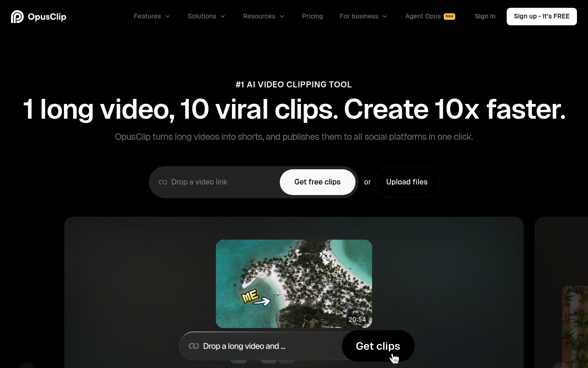
Task: Open the Solutions dropdown
Action: click(206, 16)
